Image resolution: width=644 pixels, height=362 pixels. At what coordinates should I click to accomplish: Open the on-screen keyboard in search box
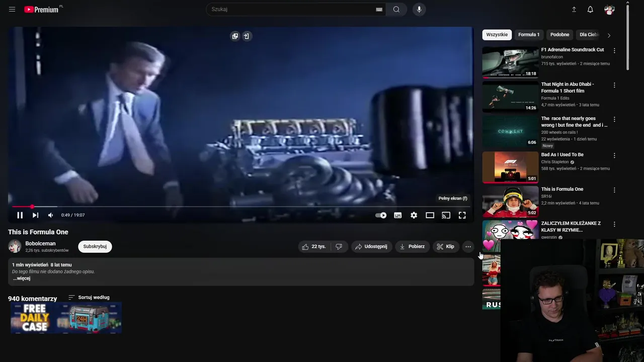point(379,9)
